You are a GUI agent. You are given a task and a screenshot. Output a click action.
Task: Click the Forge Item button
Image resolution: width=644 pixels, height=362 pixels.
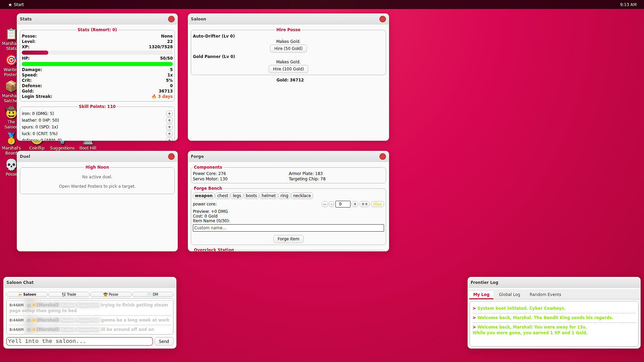coord(288,239)
